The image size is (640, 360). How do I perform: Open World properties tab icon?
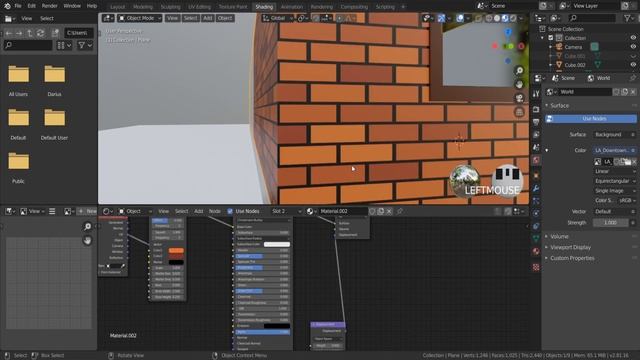click(x=536, y=160)
